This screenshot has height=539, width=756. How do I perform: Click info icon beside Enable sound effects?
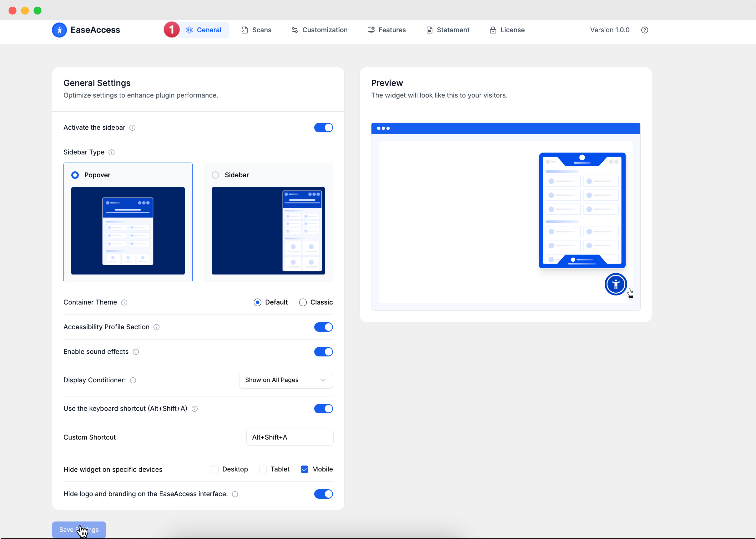click(x=136, y=352)
